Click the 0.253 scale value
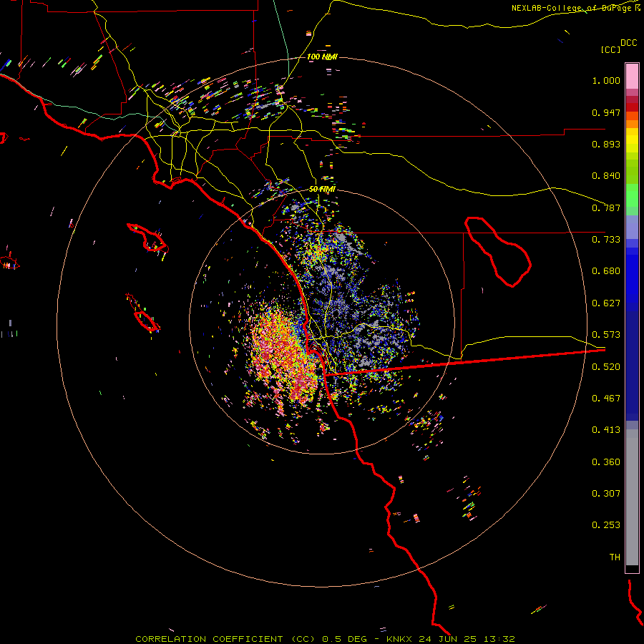This screenshot has width=644, height=644. (x=606, y=525)
